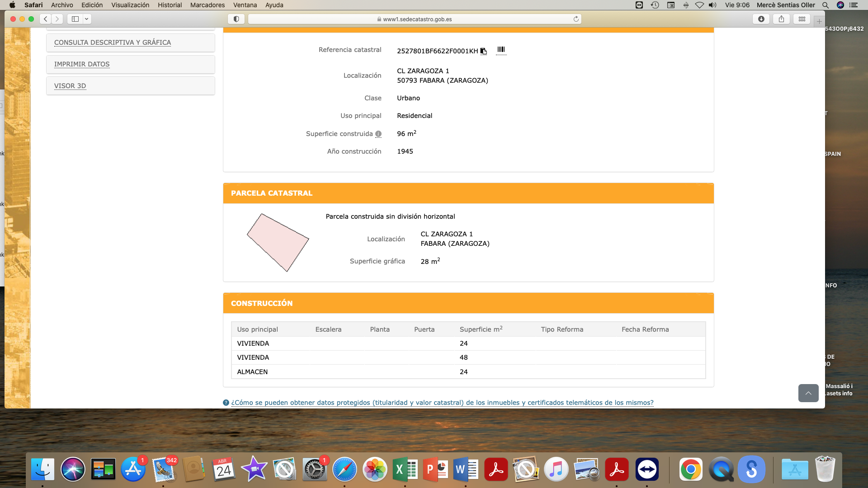The width and height of the screenshot is (868, 488).
Task: Toggle the Safari sidebar button
Action: click(75, 19)
